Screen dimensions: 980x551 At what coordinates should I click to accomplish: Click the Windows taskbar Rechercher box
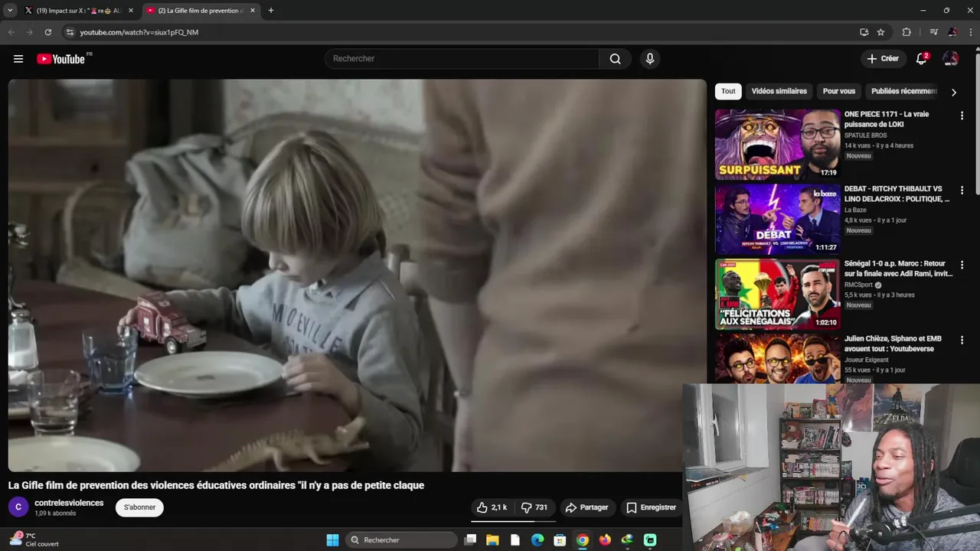[400, 540]
